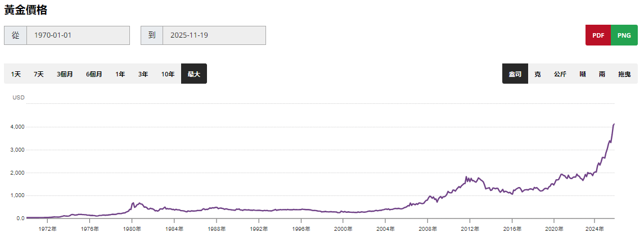Screen dimensions: 644x237
Task: Switch the weight unit to 噸
Action: [x=583, y=74]
